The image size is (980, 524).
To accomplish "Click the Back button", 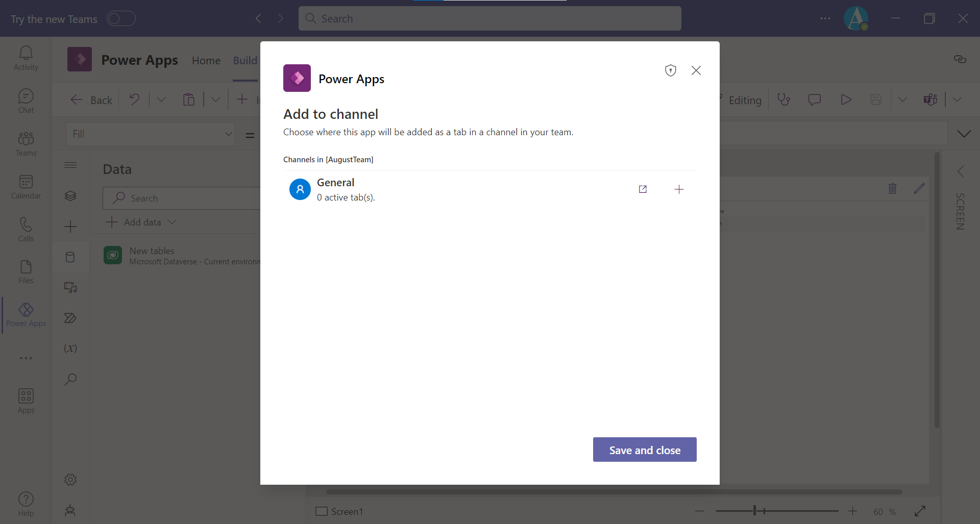I will (91, 99).
